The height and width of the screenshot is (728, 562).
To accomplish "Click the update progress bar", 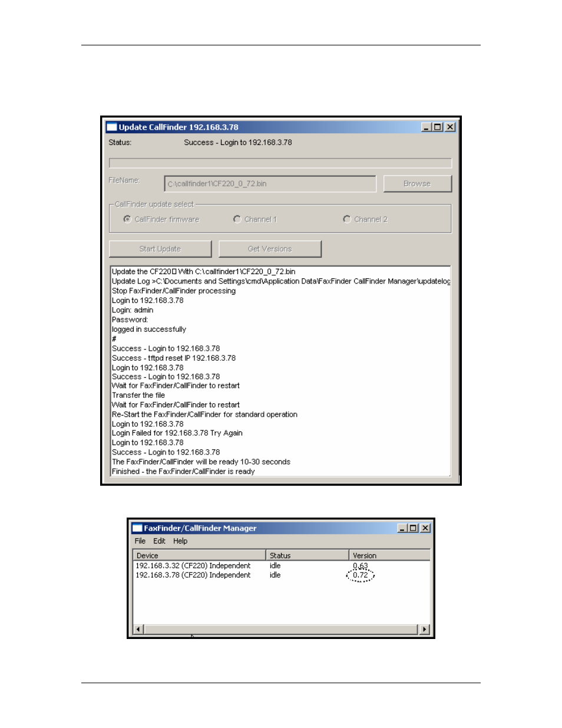I will [x=280, y=163].
